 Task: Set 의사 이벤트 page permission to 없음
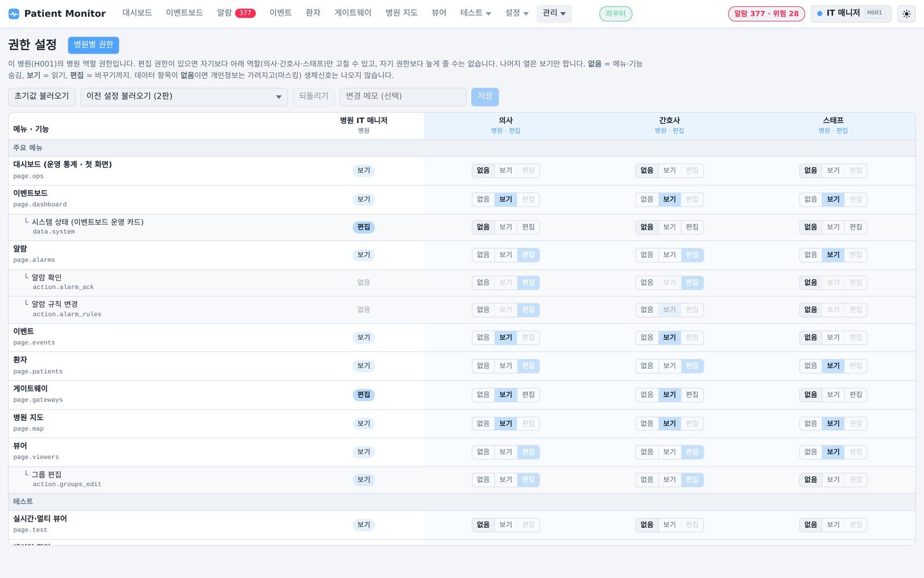pos(483,338)
